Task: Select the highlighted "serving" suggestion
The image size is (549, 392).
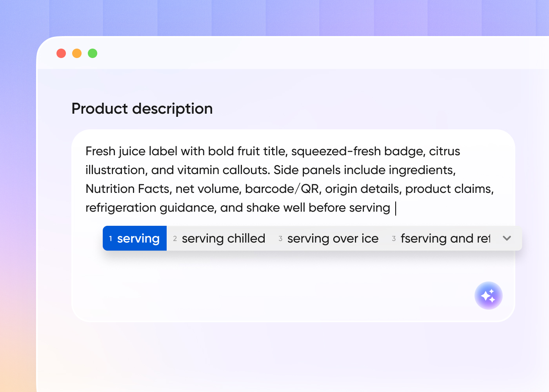Action: coord(138,238)
